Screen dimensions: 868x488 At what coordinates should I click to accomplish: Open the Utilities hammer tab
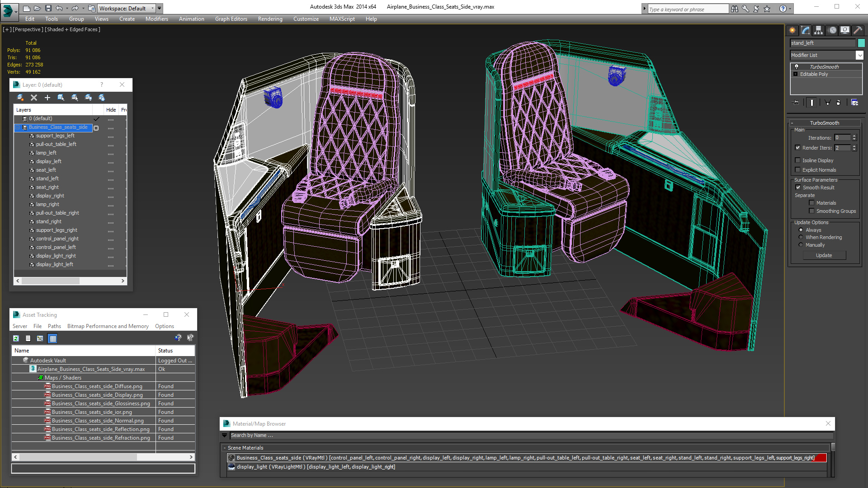(x=858, y=30)
